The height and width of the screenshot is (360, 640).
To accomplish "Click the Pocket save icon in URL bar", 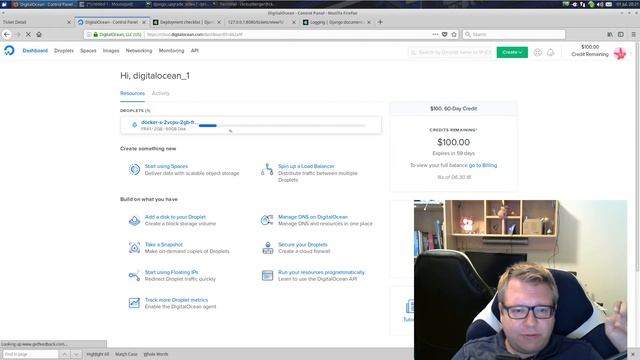I will click(x=444, y=35).
